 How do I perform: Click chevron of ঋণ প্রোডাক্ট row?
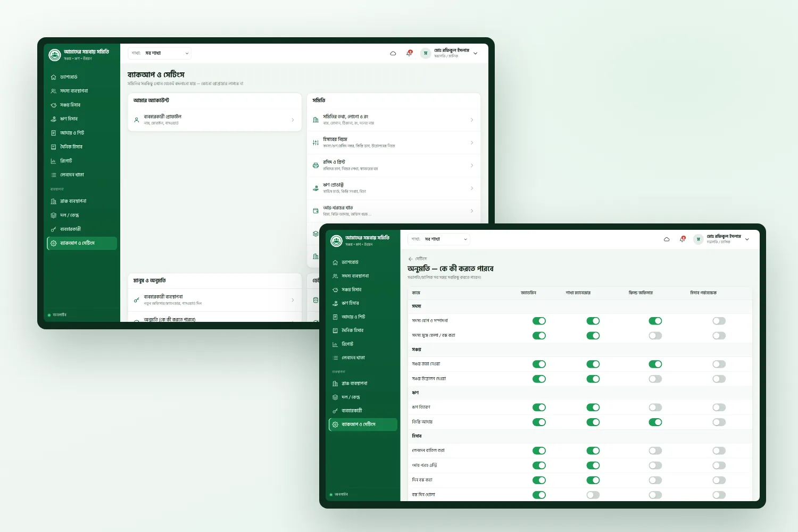click(x=472, y=188)
